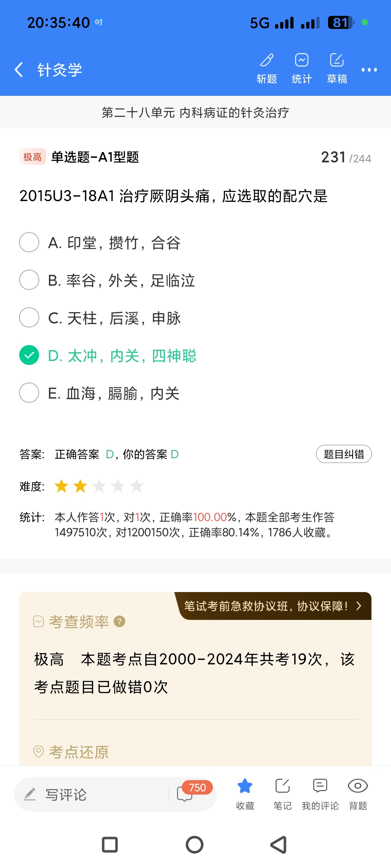
Task: Toggle the 背题 eye mode
Action: (x=358, y=793)
